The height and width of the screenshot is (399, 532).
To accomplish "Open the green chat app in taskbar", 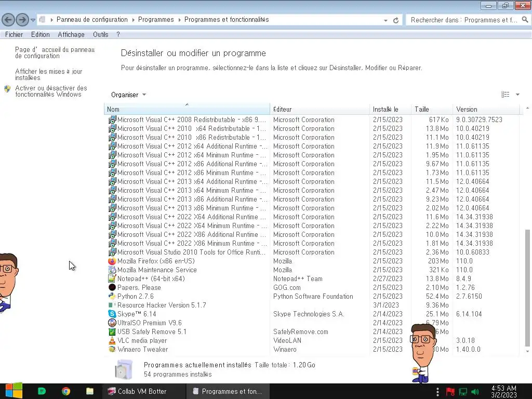I will pos(42,391).
